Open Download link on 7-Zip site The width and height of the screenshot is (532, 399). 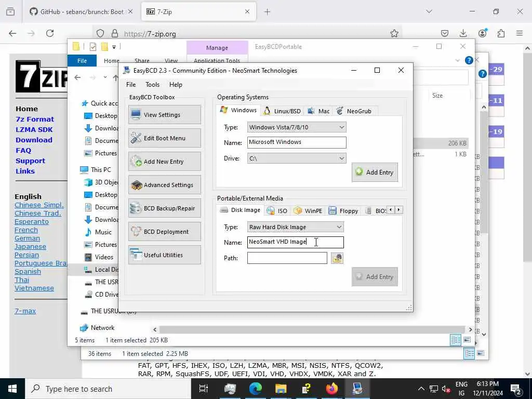(34, 140)
